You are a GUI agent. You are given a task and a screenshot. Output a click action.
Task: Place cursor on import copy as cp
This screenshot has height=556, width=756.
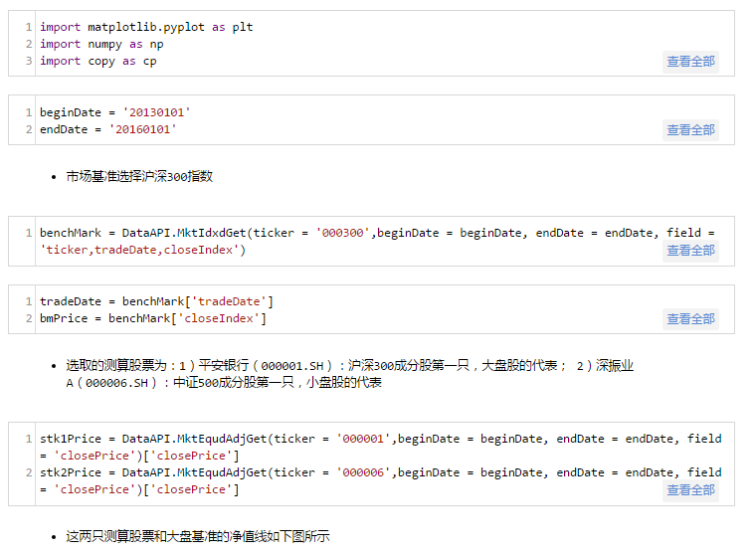(x=97, y=62)
